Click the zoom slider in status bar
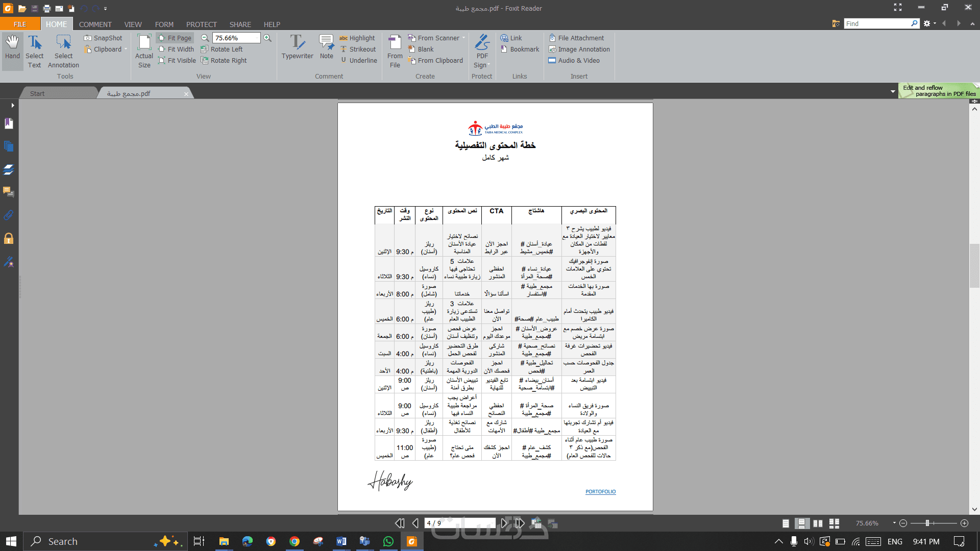980x551 pixels. click(927, 523)
